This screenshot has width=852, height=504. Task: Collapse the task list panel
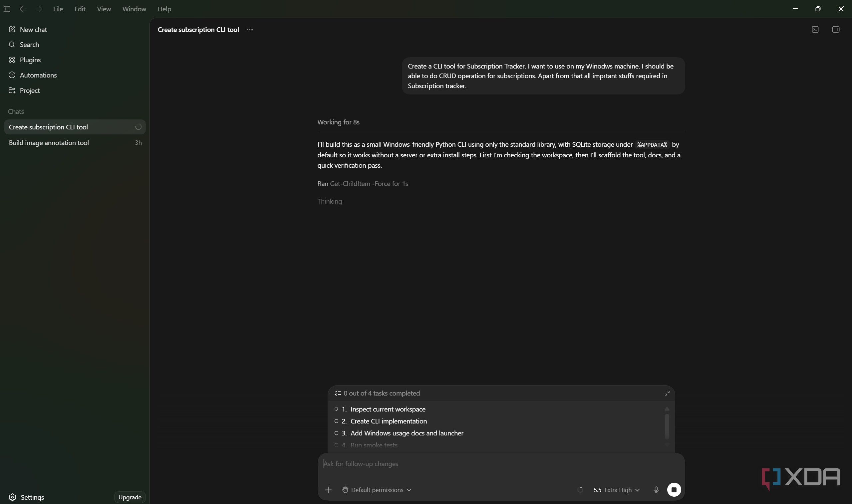(x=667, y=393)
